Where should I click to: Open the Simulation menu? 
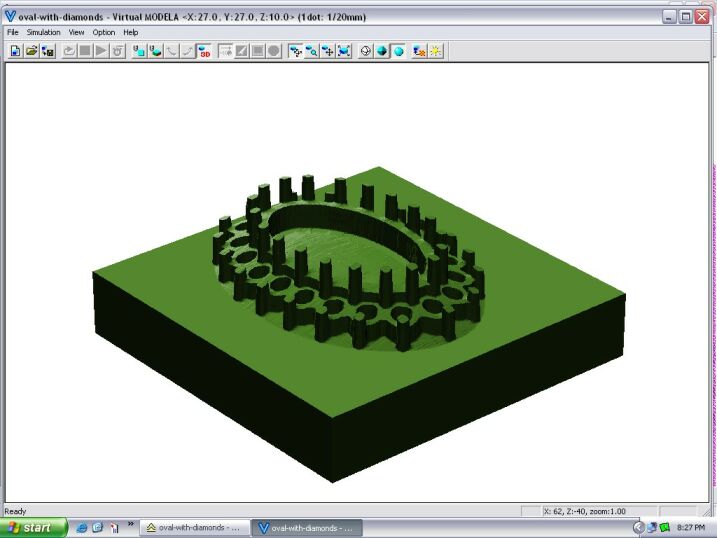coord(44,32)
